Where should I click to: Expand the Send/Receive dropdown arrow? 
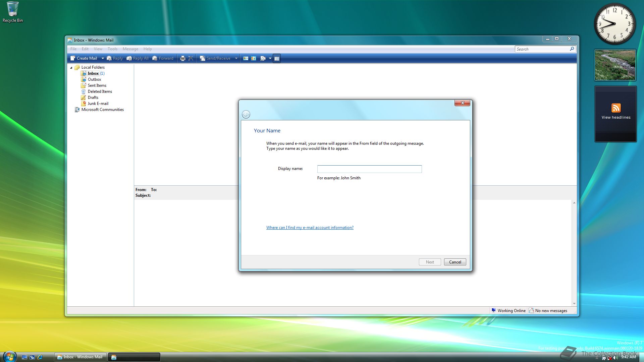click(236, 58)
